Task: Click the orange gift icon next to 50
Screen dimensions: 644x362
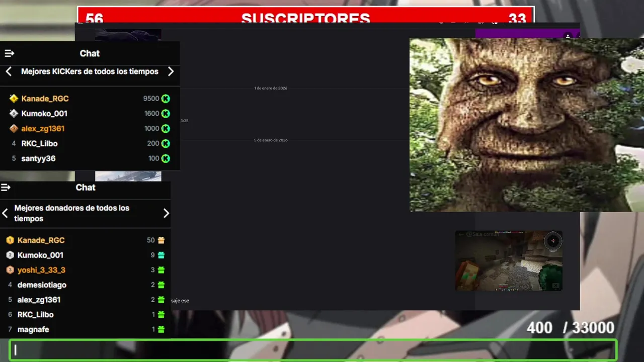Action: pos(161,240)
